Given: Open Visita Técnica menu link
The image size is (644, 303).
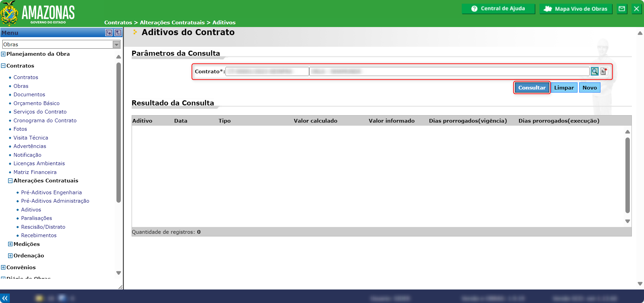Looking at the screenshot, I should (x=31, y=138).
